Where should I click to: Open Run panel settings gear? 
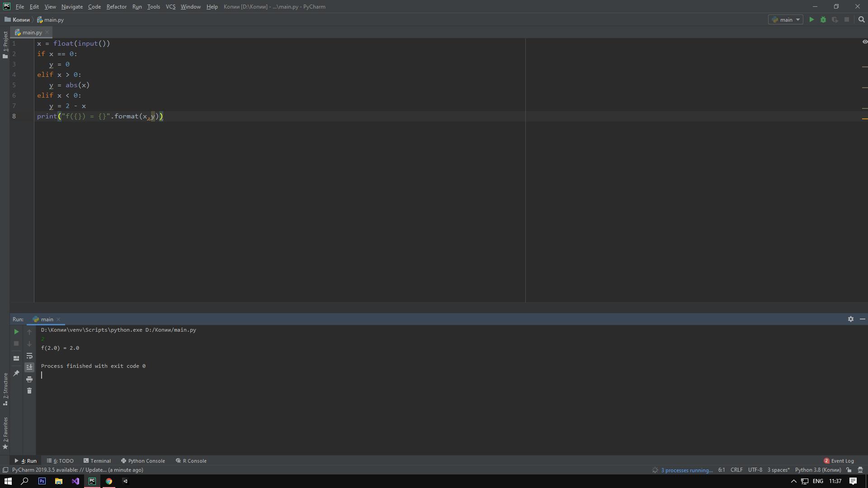click(x=850, y=319)
